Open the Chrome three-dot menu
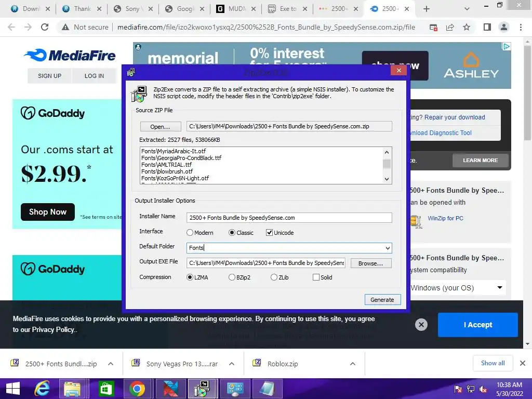The image size is (532, 399). [521, 27]
